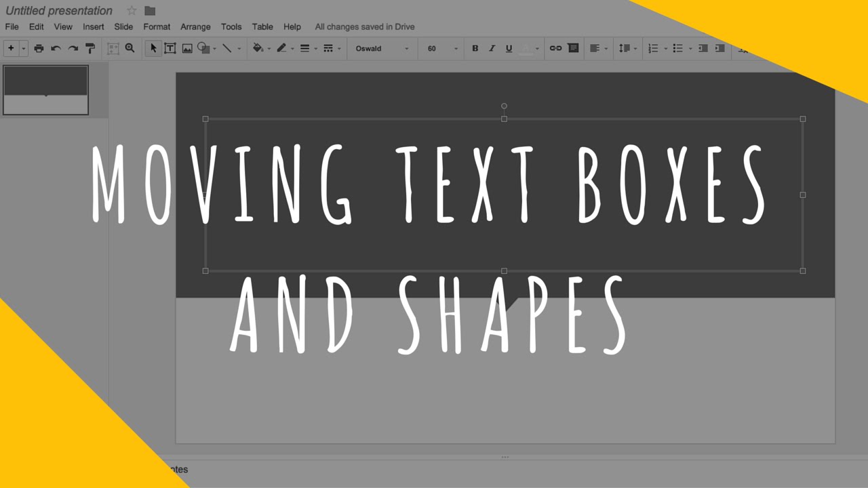Select the line tool
Screen dimensions: 868x488
(227, 48)
